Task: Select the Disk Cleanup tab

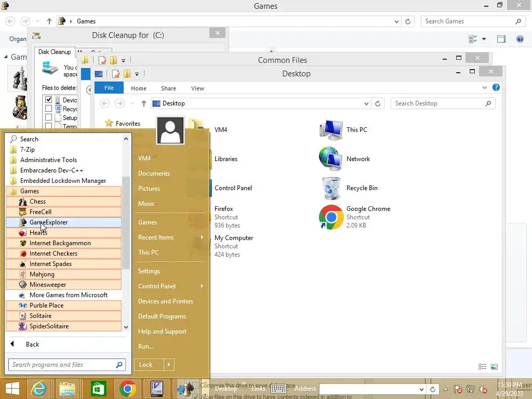Action: pos(55,52)
